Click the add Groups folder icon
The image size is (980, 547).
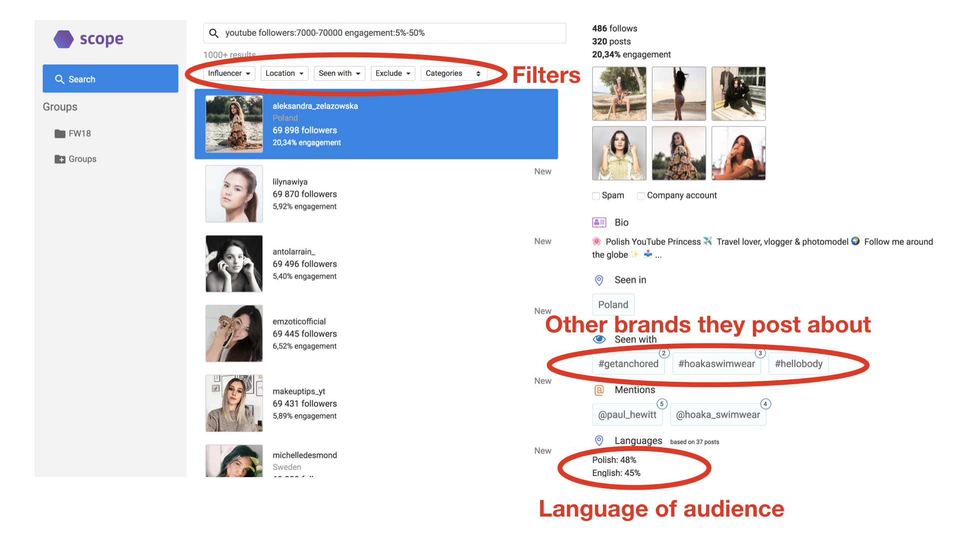[x=60, y=159]
